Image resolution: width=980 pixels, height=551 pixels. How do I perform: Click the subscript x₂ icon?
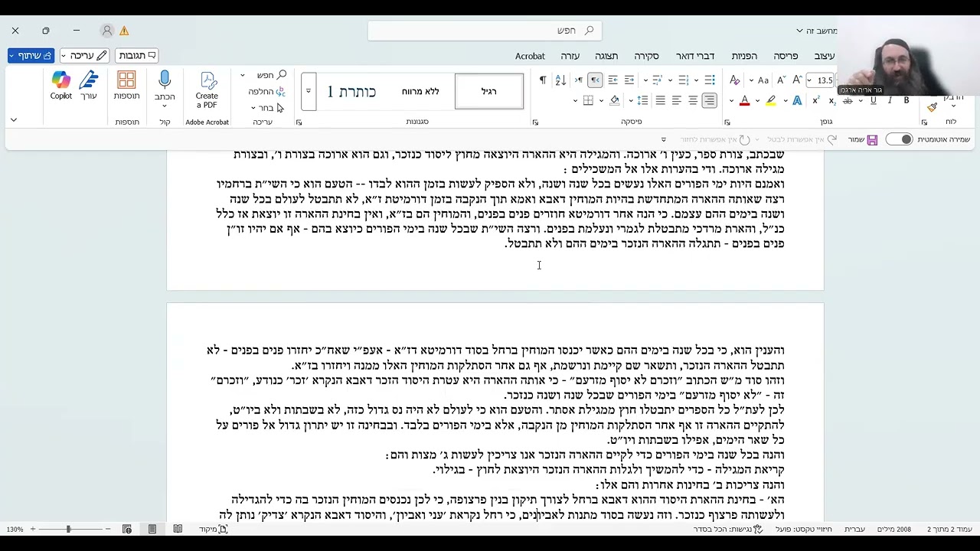pyautogui.click(x=832, y=100)
